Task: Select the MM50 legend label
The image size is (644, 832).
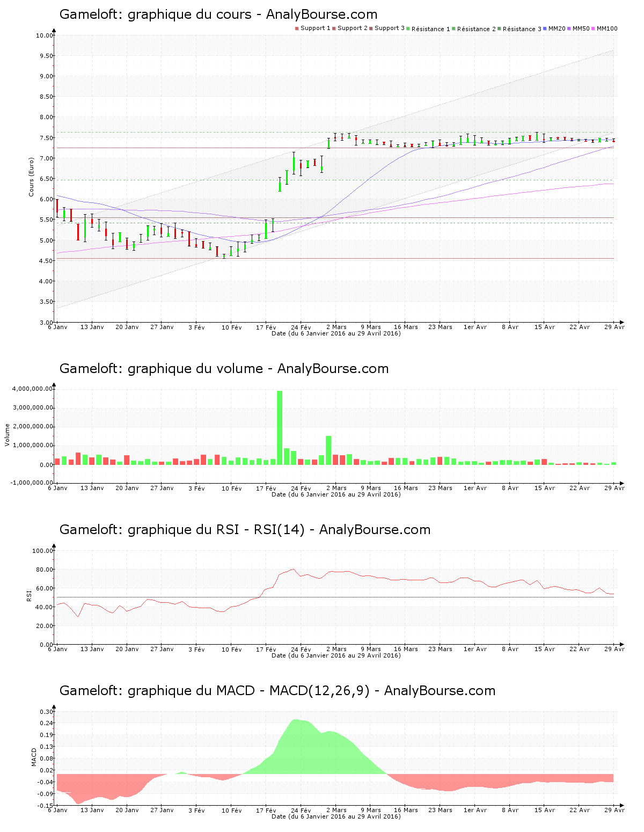Action: pyautogui.click(x=581, y=28)
